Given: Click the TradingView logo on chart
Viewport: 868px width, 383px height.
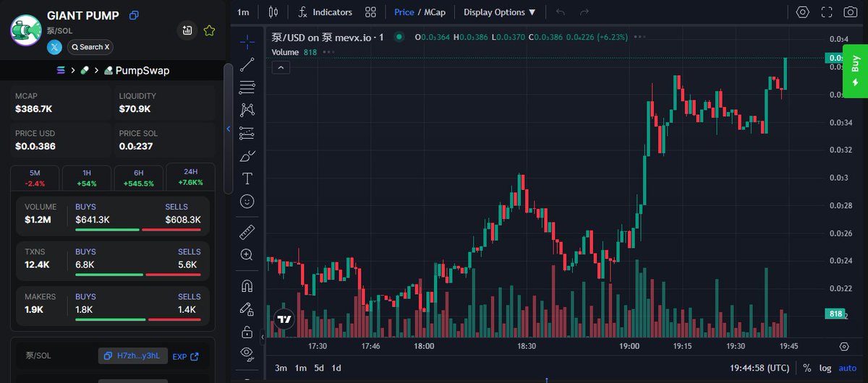Looking at the screenshot, I should point(284,319).
